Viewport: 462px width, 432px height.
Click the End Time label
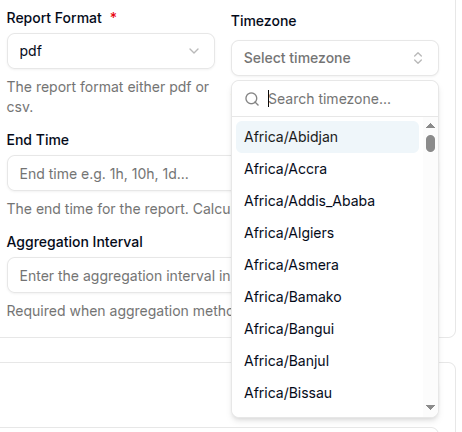(x=38, y=140)
